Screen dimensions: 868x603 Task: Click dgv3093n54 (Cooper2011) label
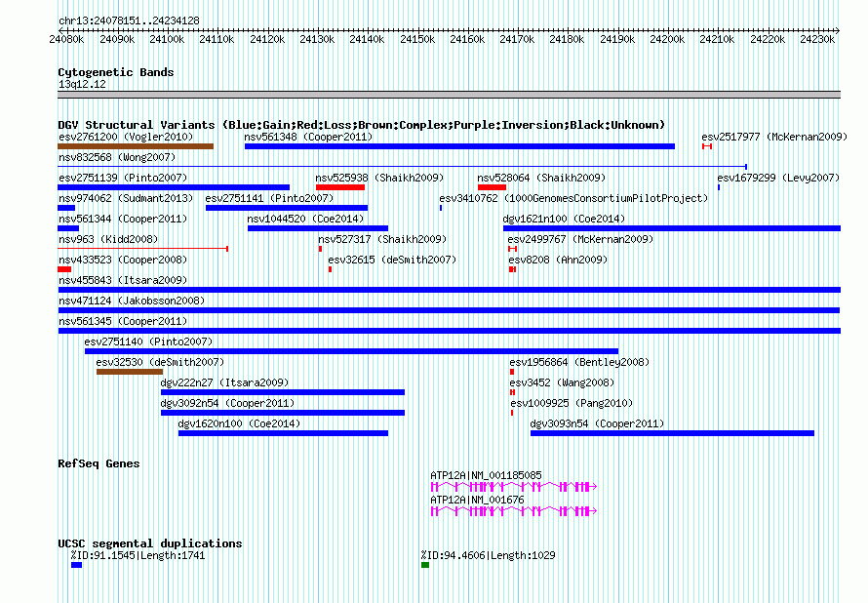click(597, 423)
